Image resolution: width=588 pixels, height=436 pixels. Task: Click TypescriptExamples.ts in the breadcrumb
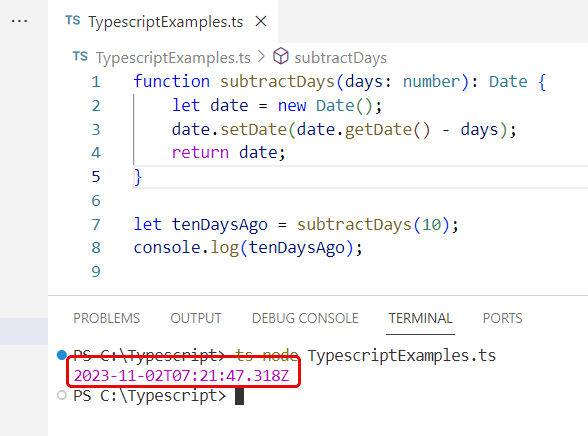pos(173,58)
